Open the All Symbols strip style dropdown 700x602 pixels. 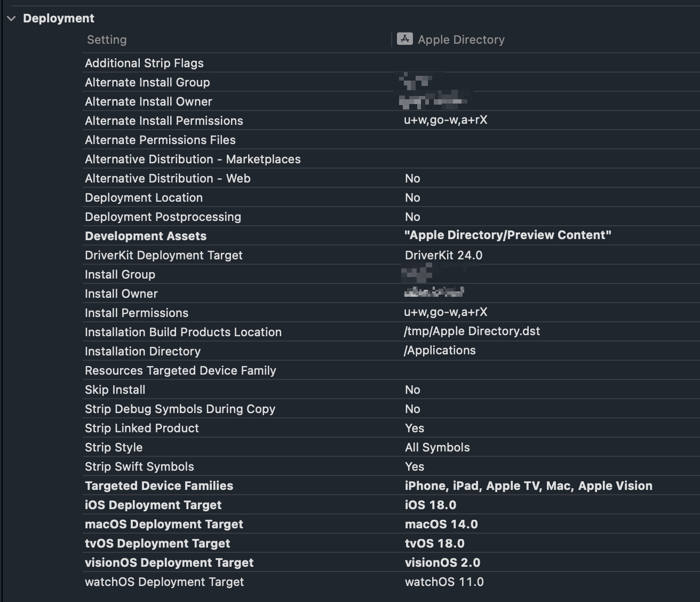(x=437, y=447)
